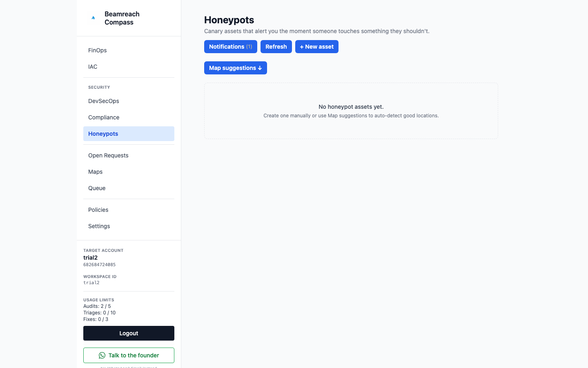Click the Fixes: 0 / 3 usage line
This screenshot has height=368, width=588.
96,319
